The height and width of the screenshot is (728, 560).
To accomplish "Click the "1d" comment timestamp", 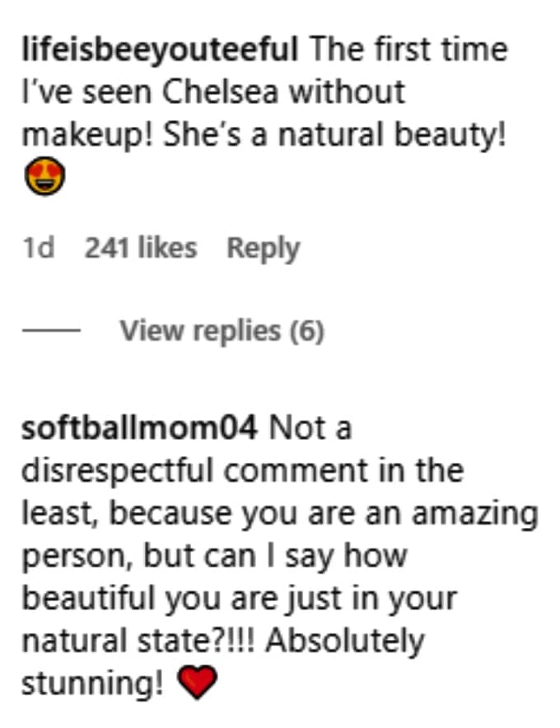I will click(39, 248).
